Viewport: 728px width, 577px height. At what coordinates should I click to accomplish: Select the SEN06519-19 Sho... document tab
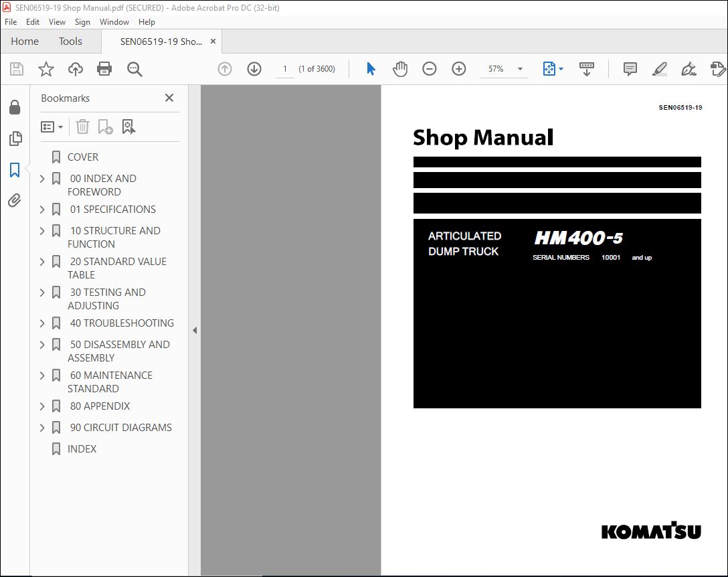(x=161, y=42)
